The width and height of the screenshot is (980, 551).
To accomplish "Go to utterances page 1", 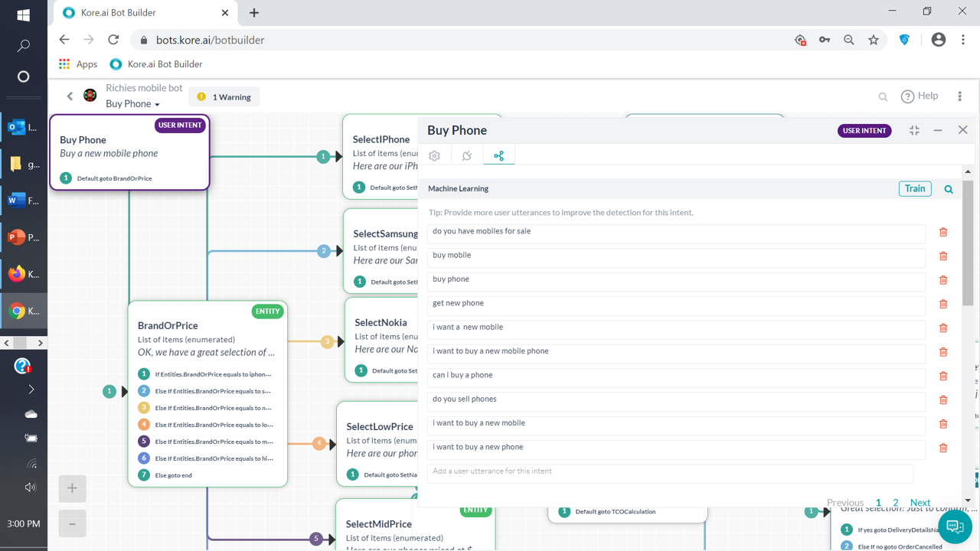I will 878,503.
